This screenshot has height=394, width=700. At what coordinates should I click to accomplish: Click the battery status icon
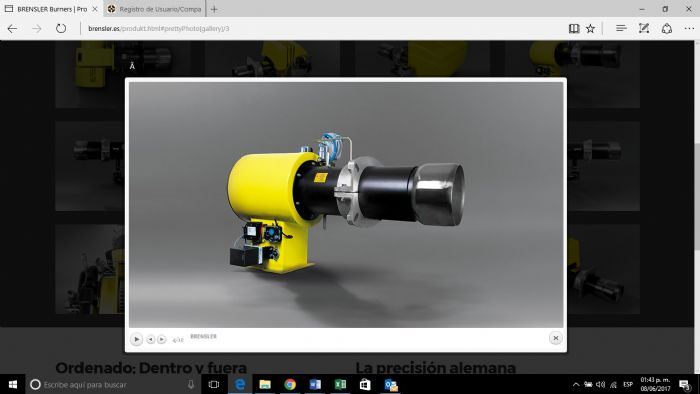click(x=588, y=384)
